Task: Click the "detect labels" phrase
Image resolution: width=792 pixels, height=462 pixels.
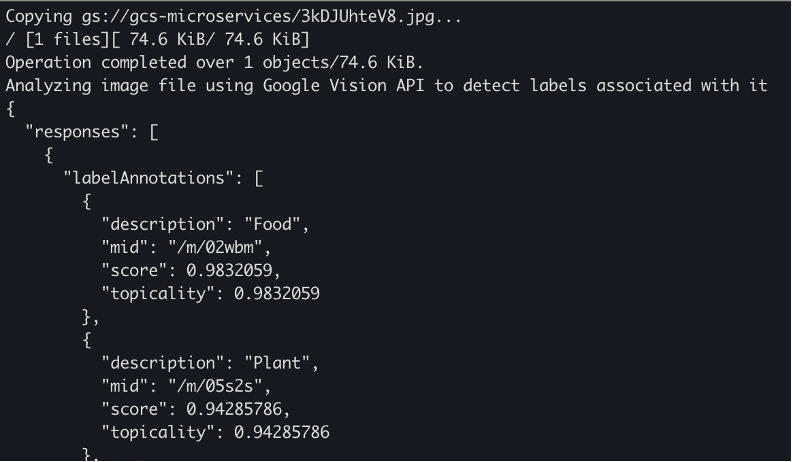Action: tap(523, 85)
